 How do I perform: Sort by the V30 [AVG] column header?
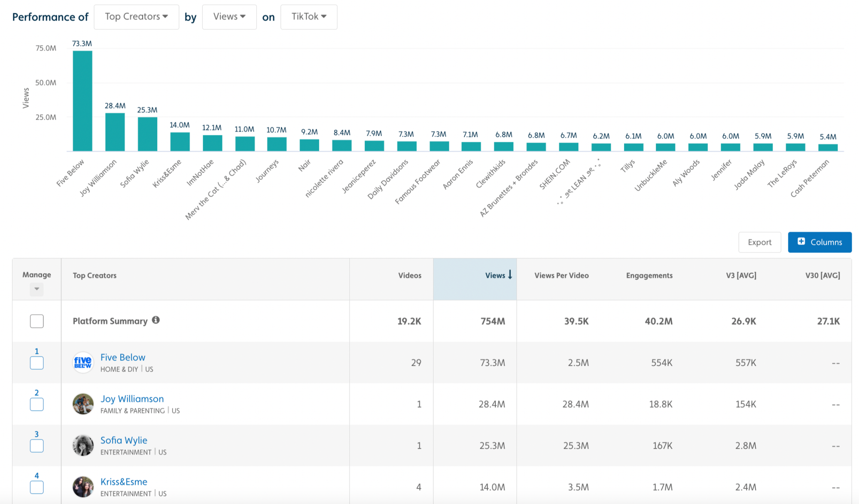click(822, 275)
